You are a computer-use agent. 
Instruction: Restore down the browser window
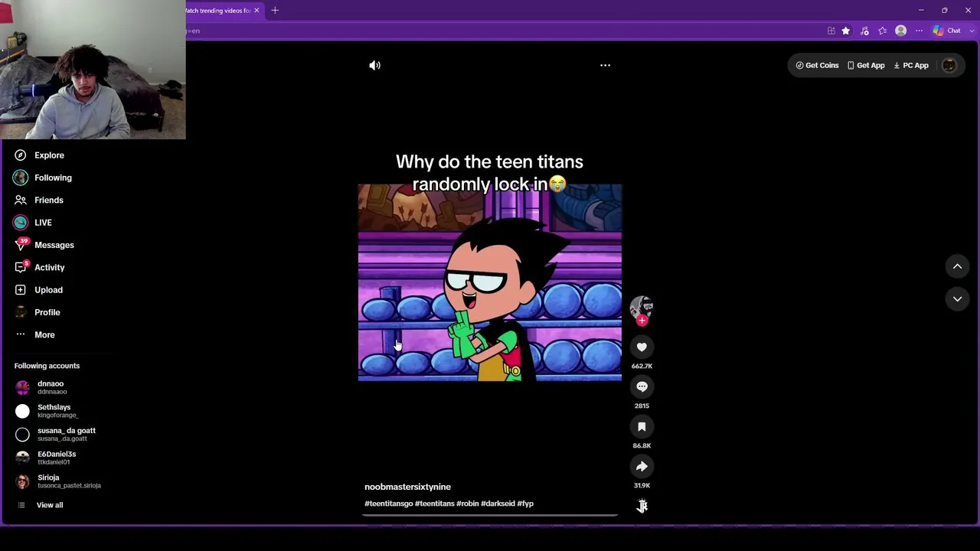click(x=945, y=11)
